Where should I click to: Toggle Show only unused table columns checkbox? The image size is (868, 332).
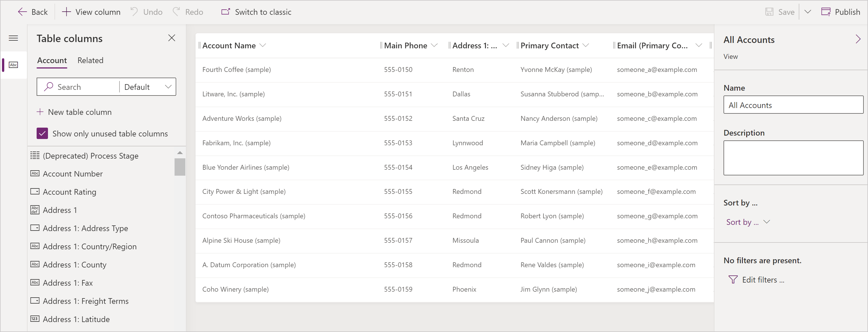(x=43, y=134)
